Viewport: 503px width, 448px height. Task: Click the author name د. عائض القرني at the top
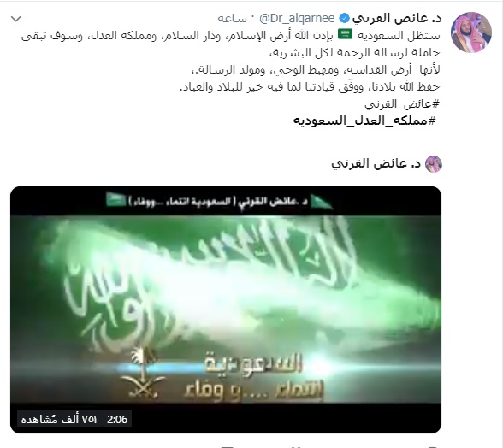pyautogui.click(x=397, y=18)
